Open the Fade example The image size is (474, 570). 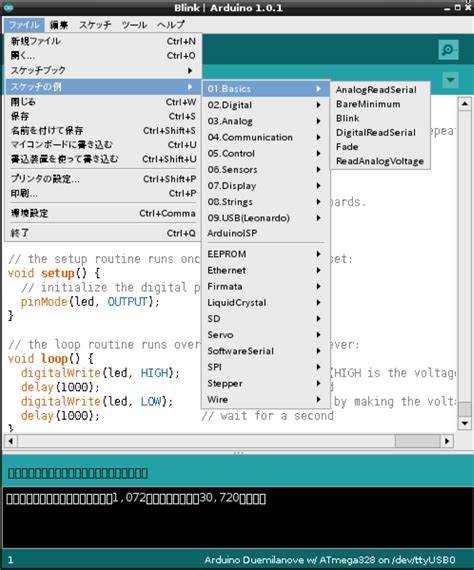coord(380,147)
